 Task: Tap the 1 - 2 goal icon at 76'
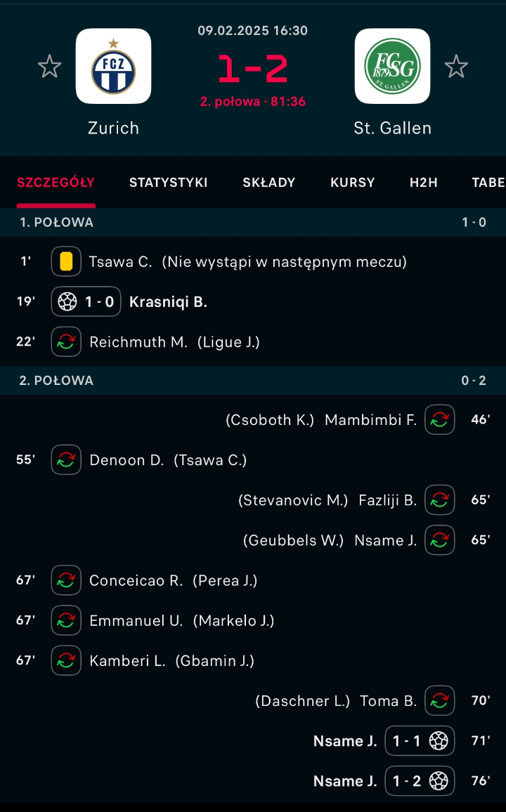tap(439, 781)
